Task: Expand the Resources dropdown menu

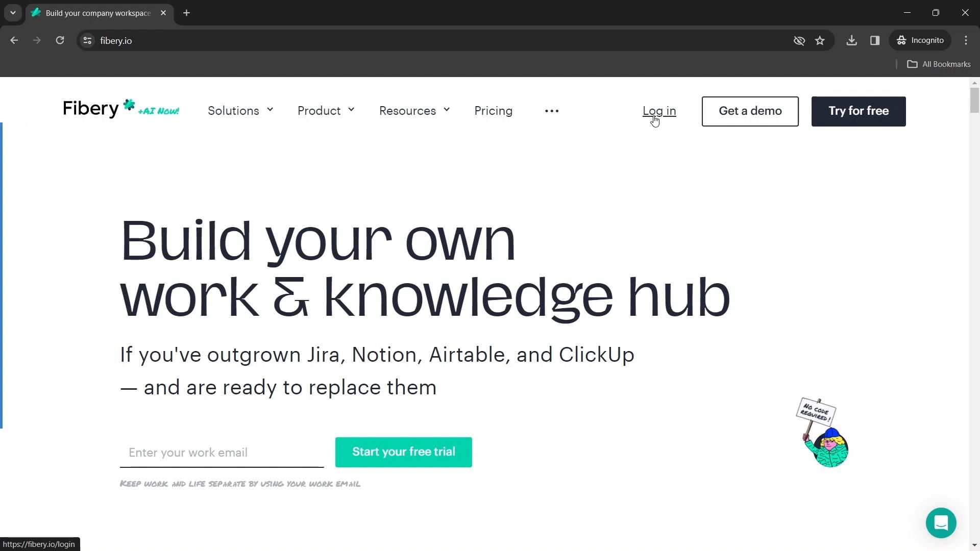Action: click(x=414, y=111)
